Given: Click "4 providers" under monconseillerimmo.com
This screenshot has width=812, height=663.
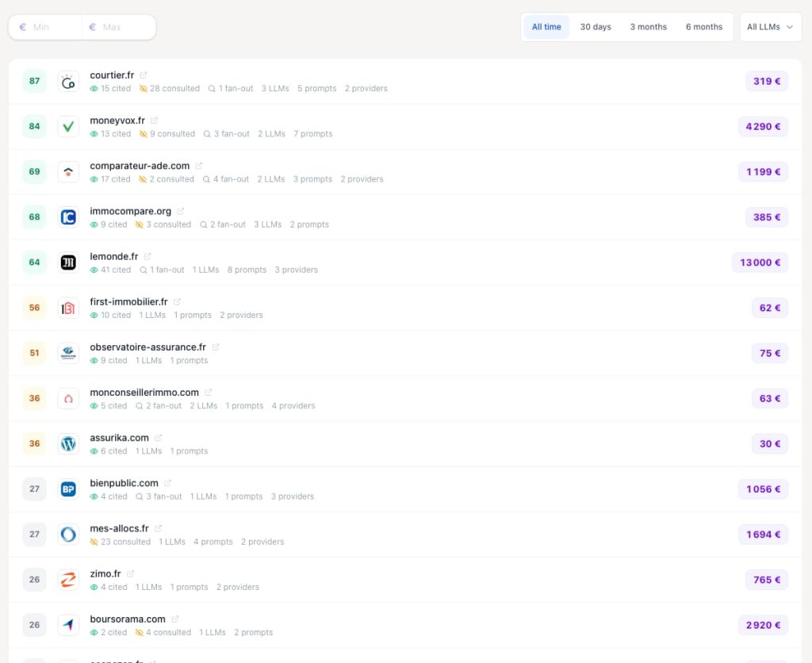Looking at the screenshot, I should click(293, 405).
